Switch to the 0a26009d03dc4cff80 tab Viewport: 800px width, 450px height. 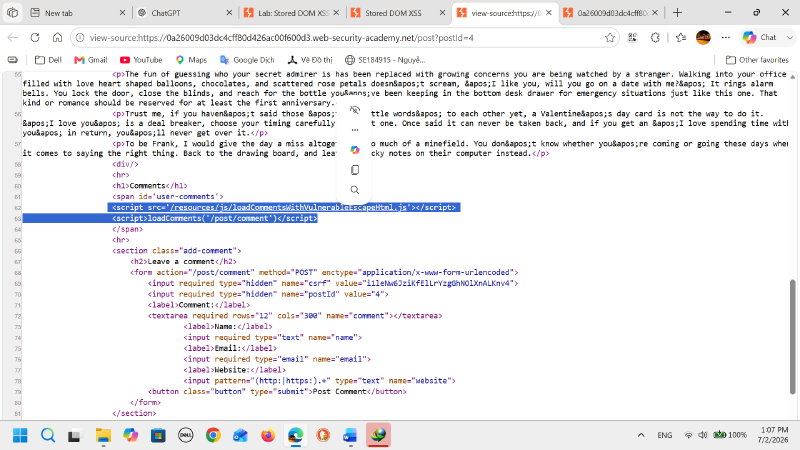point(610,13)
